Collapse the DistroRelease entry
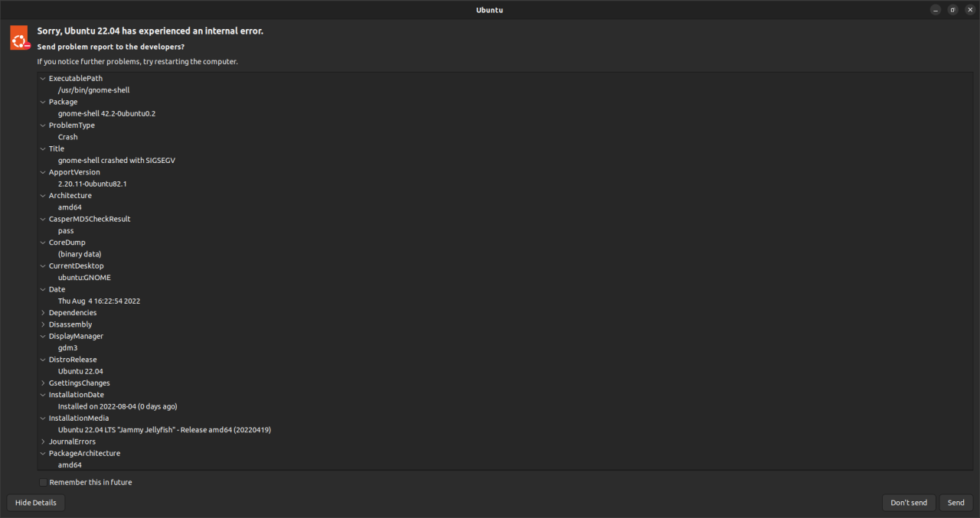The height and width of the screenshot is (518, 980). [x=42, y=360]
